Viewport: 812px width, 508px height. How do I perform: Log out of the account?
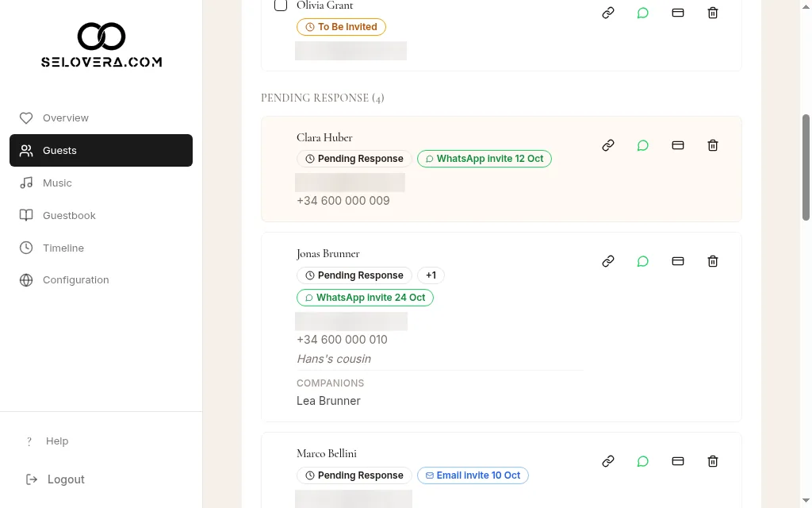pos(56,479)
